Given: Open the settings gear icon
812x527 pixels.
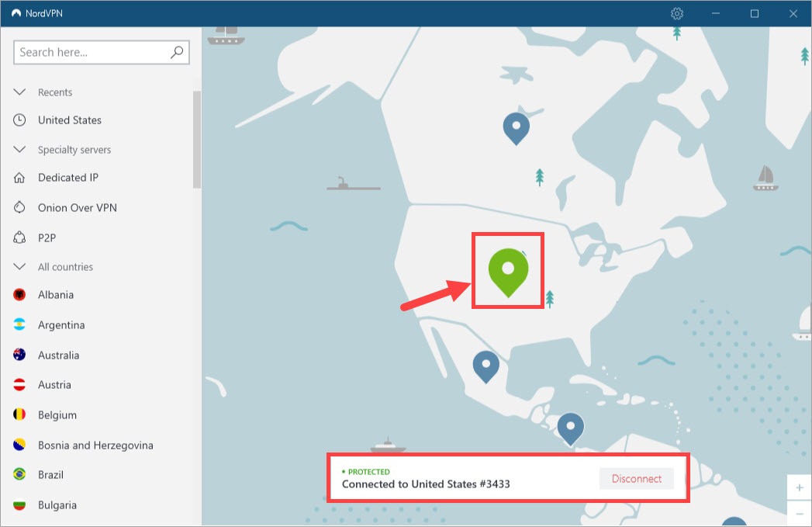Looking at the screenshot, I should pyautogui.click(x=677, y=13).
